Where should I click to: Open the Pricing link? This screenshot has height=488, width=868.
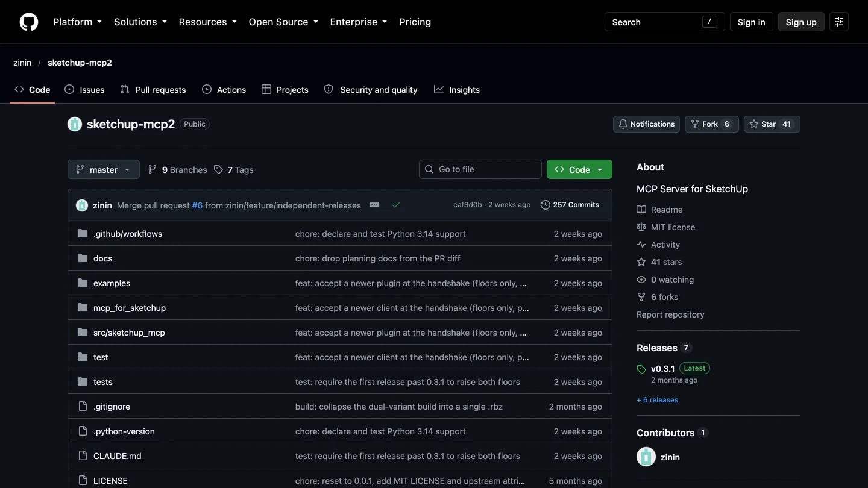(x=415, y=22)
